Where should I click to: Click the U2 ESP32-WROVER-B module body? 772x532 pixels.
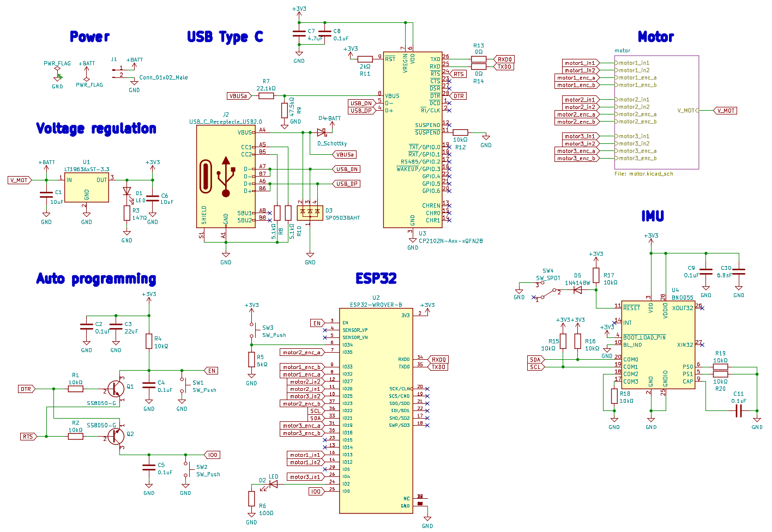[376, 410]
